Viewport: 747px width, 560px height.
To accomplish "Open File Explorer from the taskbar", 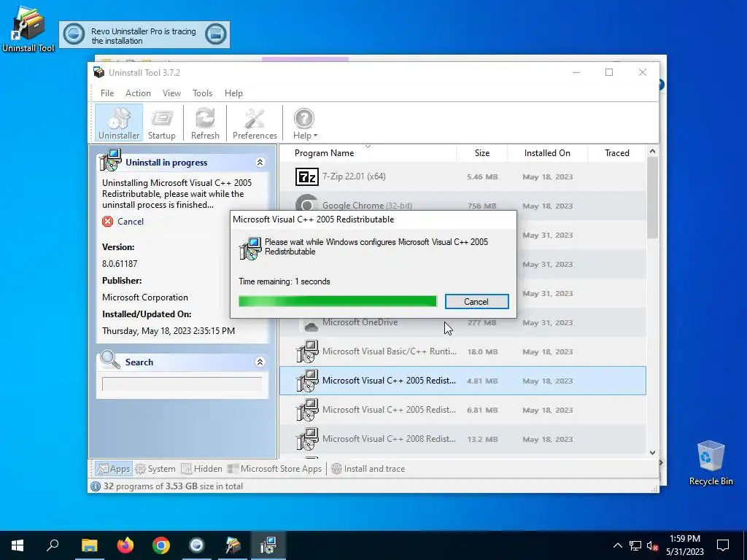I will click(89, 545).
